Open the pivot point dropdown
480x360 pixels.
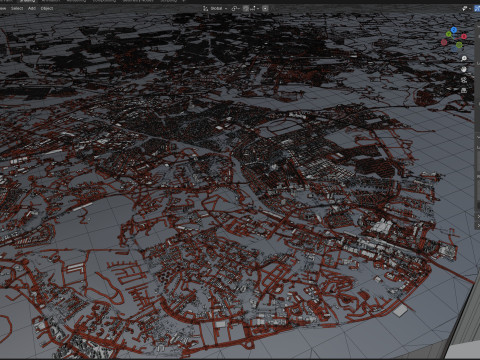(236, 8)
